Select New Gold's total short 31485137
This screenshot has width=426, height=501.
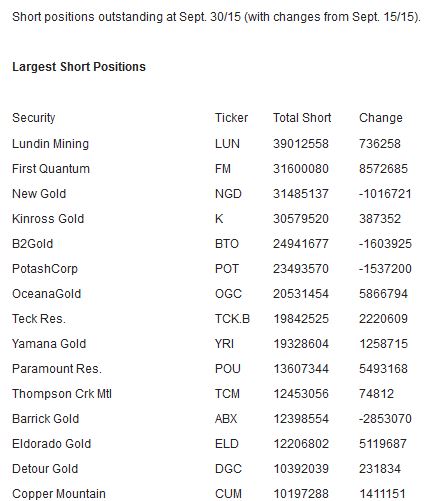point(301,194)
